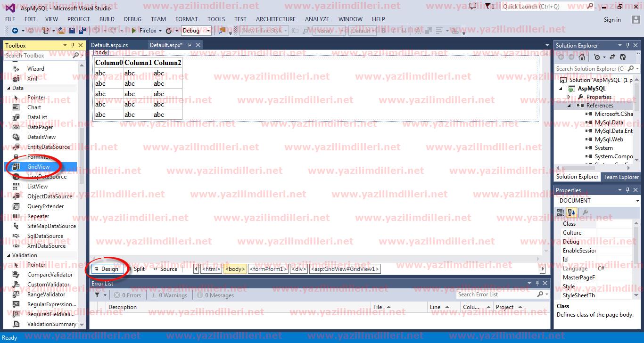Click the Refresh browser icon next to Firefox
This screenshot has height=343, width=644.
pos(169,31)
